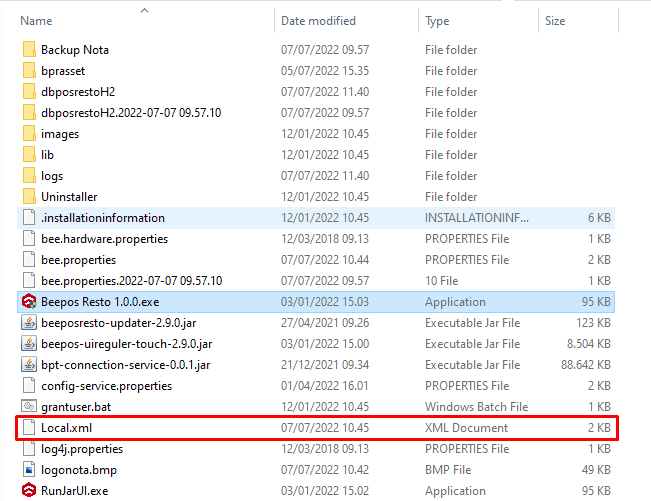Select the beeposresto-updater-2.9.0.jar file name
651x501 pixels.
pos(119,323)
